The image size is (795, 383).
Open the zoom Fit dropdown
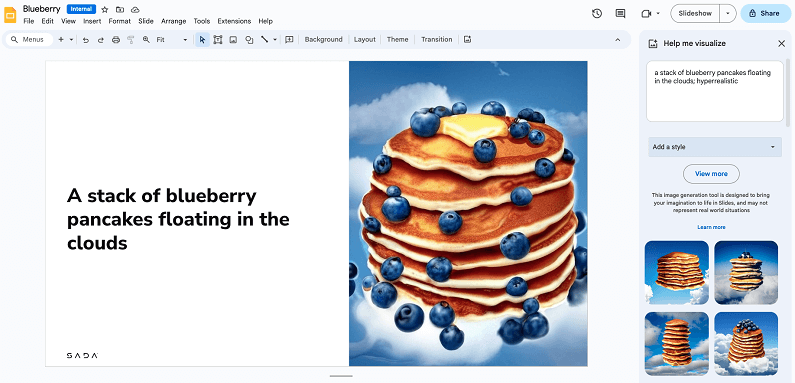[172, 40]
